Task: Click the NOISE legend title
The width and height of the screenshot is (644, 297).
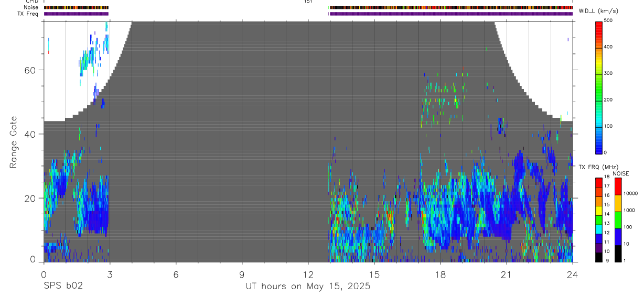Action: pyautogui.click(x=620, y=173)
